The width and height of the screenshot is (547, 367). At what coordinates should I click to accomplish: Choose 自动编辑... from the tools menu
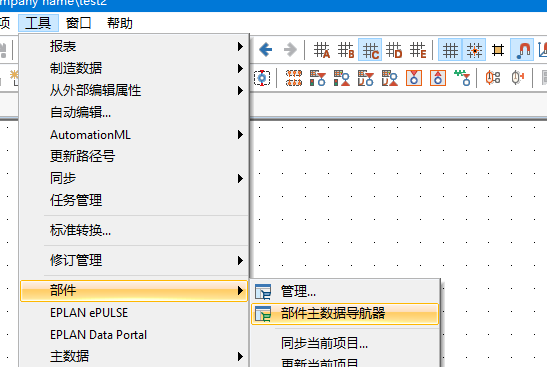click(134, 113)
